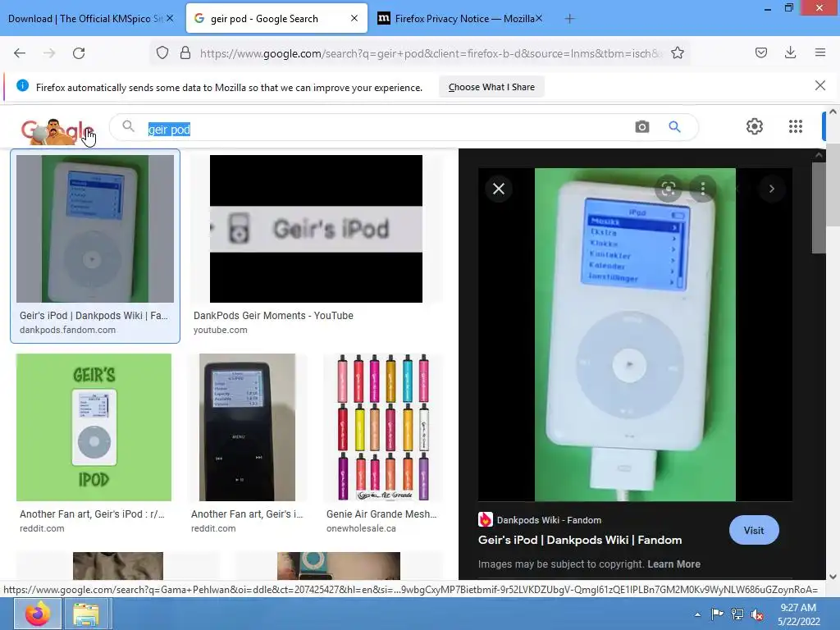Click the site security padlock icon
Image resolution: width=840 pixels, height=630 pixels.
pos(185,52)
